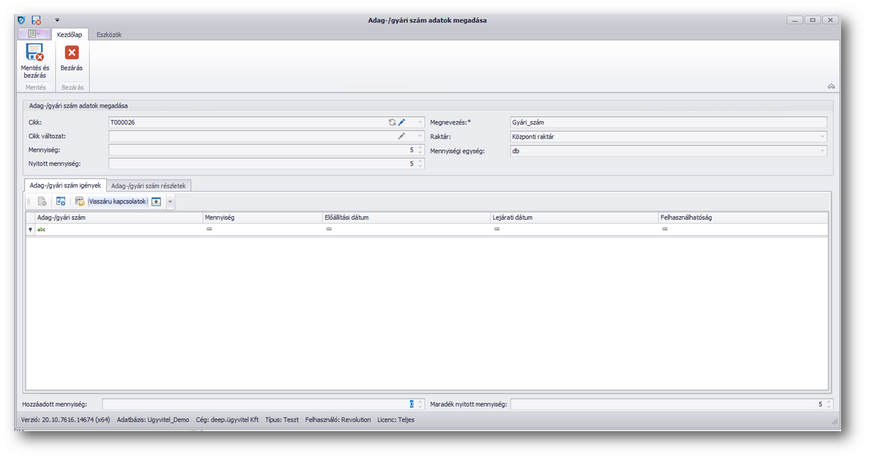
Task: Switch to the Eszközök ribbon tab
Action: click(x=109, y=35)
